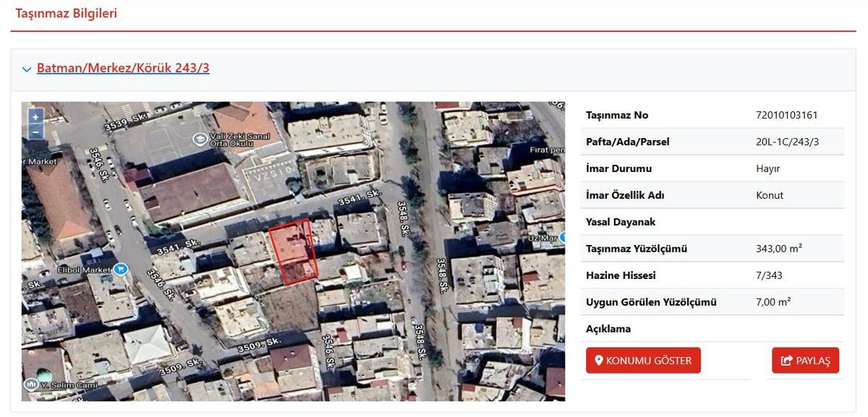Open the Batman/Merkez/Körük 243/3 link
The width and height of the screenshot is (868, 417).
[x=123, y=69]
